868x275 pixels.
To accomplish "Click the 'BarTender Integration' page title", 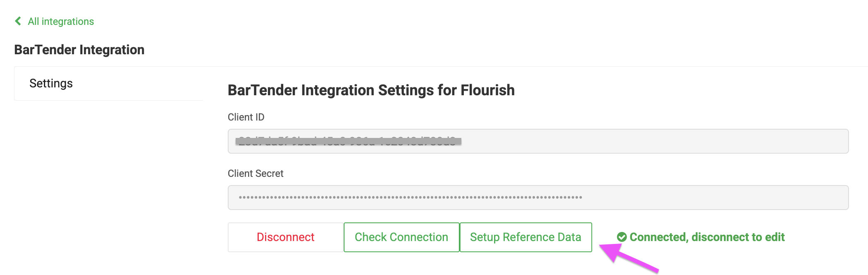I will [79, 50].
